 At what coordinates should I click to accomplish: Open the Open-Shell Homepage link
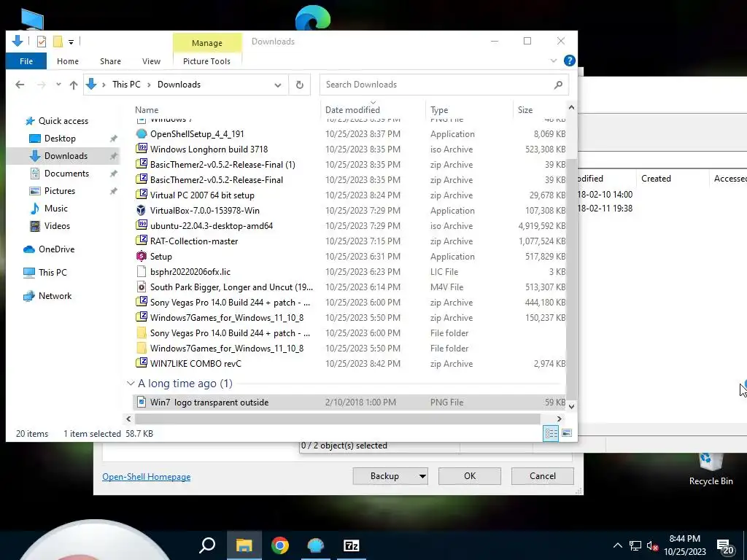(146, 477)
